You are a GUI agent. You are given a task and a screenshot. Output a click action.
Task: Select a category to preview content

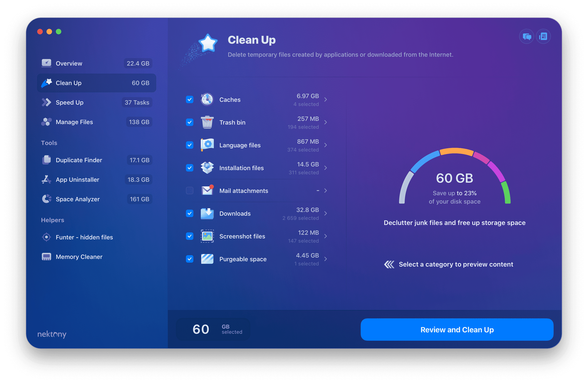click(456, 264)
